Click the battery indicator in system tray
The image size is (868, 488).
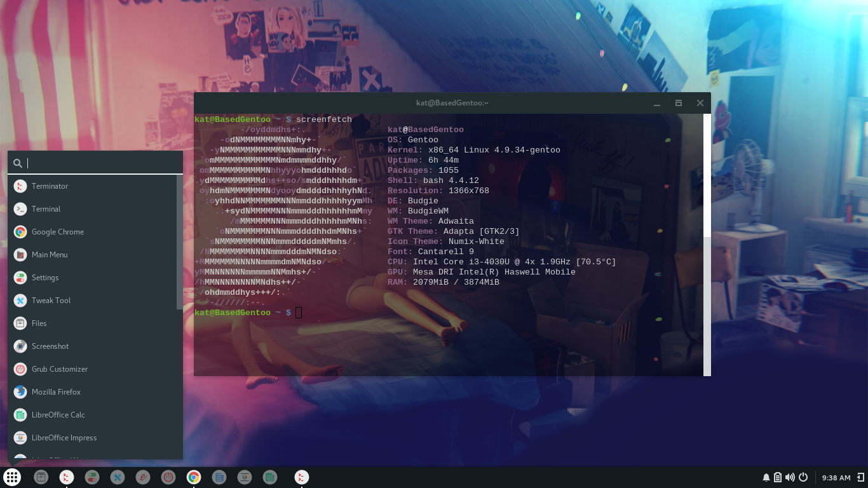point(778,477)
